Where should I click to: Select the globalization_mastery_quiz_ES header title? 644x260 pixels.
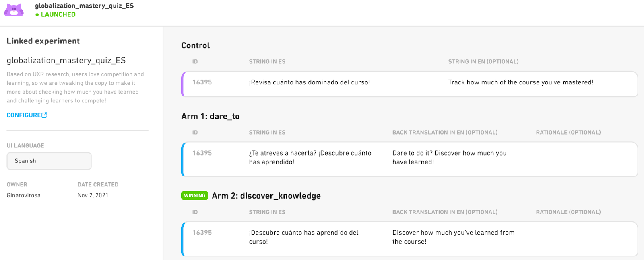point(85,6)
